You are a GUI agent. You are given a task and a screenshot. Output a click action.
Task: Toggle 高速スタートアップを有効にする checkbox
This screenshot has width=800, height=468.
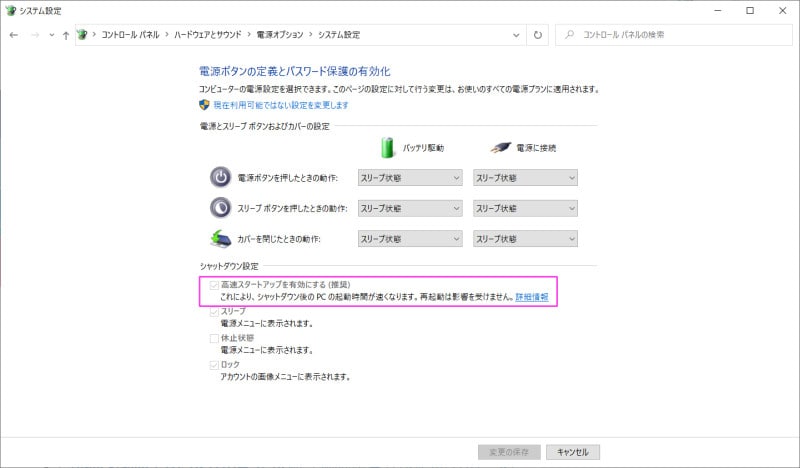pos(214,285)
